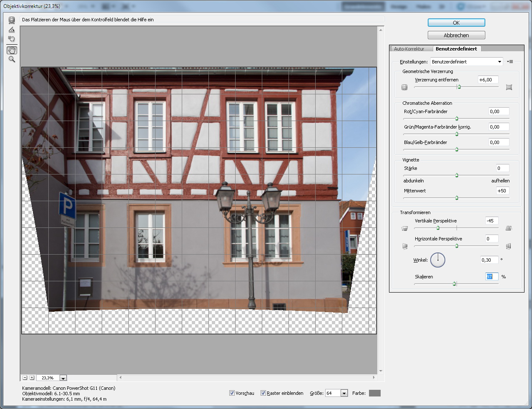Select the Hand tool

12,50
